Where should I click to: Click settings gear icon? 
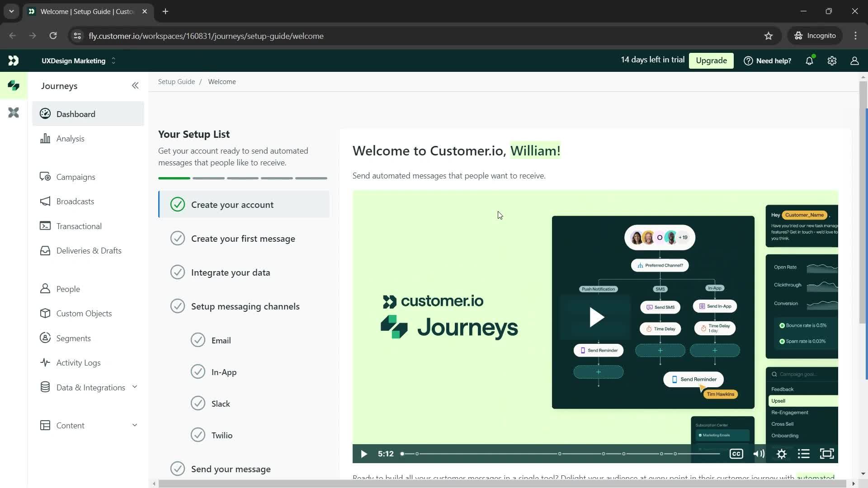coord(832,61)
